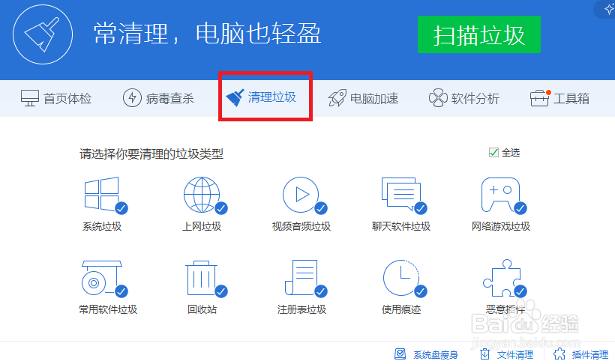Uncheck the checkmark badge on 网络游戏垃圾

520,208
